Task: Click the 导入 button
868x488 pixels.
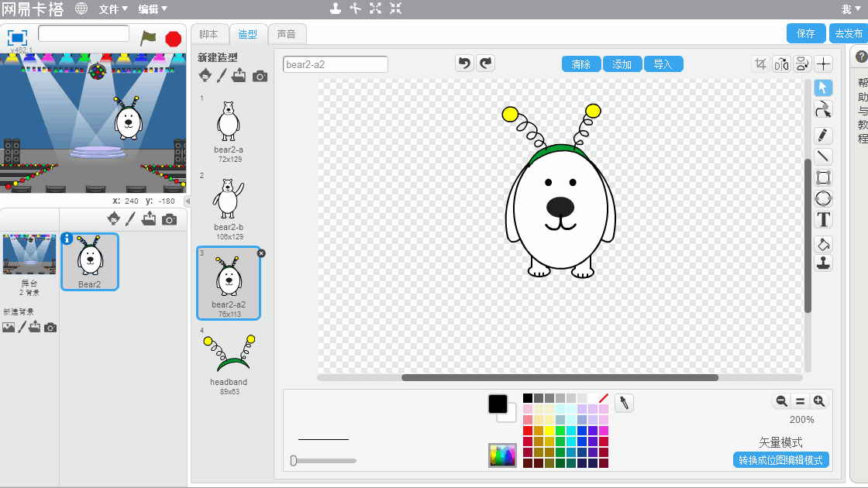Action: (663, 64)
